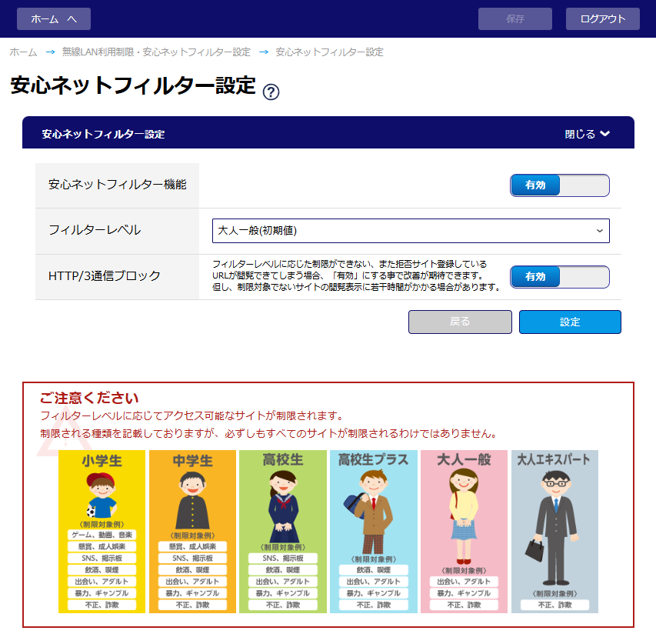Open the フィルターレベル dropdown
Image resolution: width=656 pixels, height=644 pixels.
[x=411, y=231]
